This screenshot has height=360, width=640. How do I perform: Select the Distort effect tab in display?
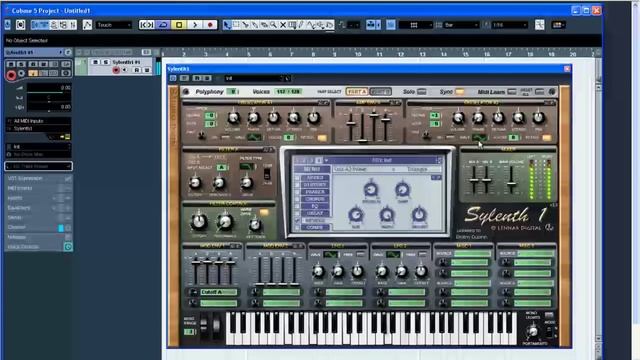(315, 185)
